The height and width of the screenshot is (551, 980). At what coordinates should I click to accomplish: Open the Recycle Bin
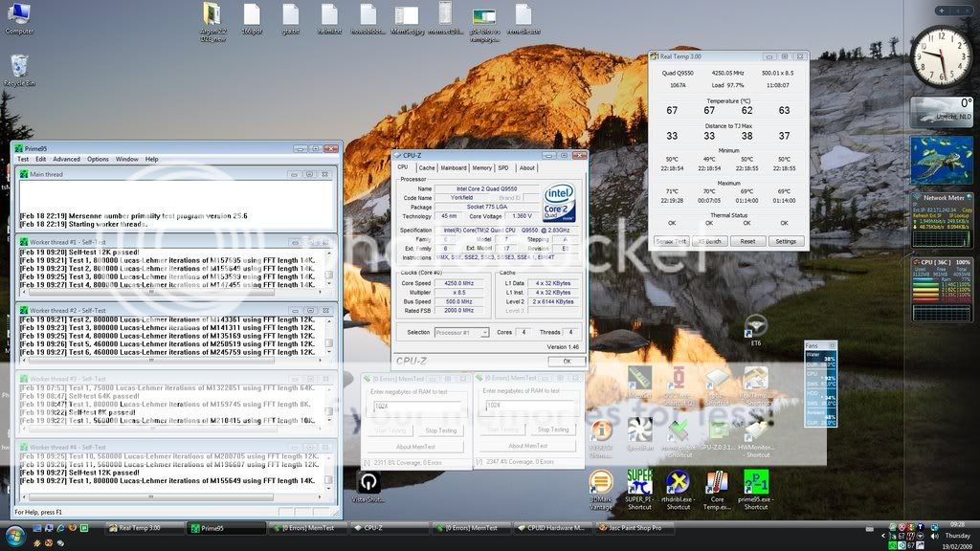[x=19, y=70]
